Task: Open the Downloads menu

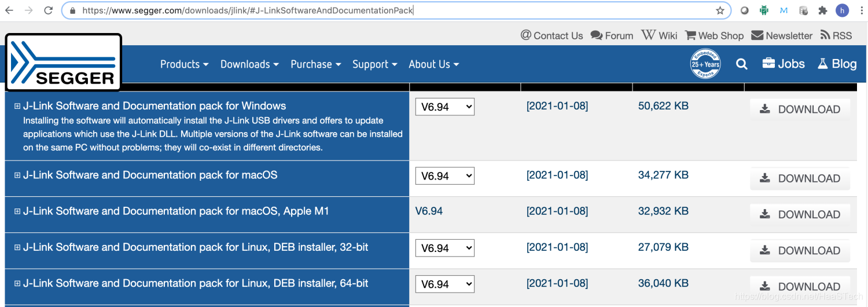Action: click(249, 64)
